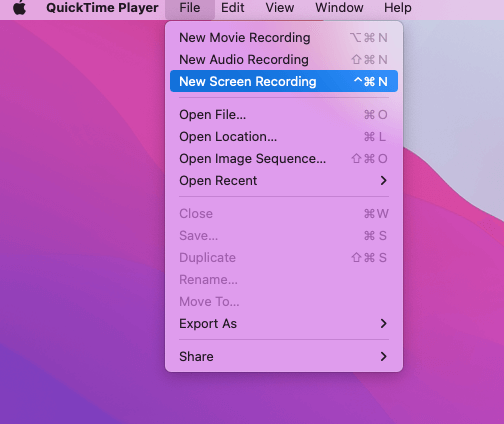
Task: Expand the Export As submenu
Action: [x=284, y=324]
